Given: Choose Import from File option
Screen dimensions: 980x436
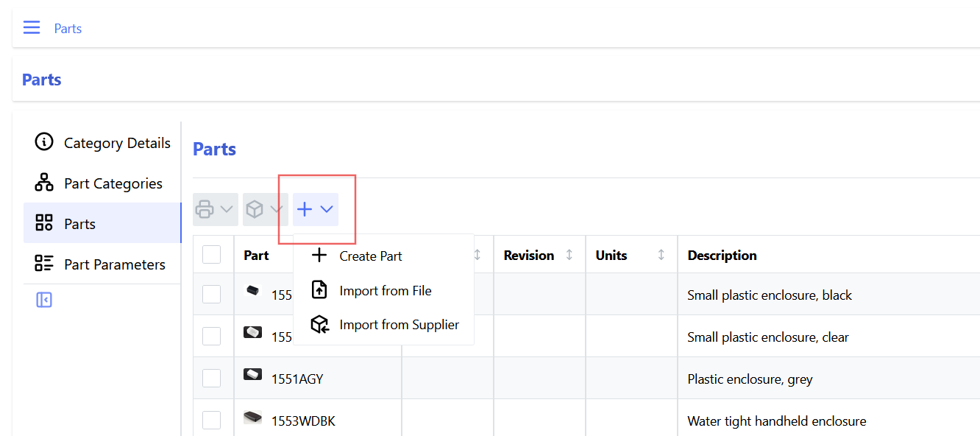Looking at the screenshot, I should tap(386, 290).
